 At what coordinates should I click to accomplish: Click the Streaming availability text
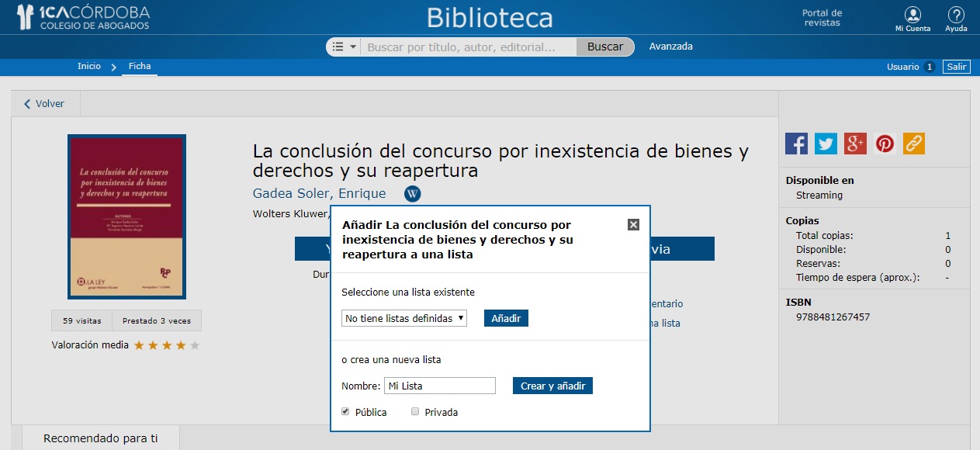pos(819,196)
